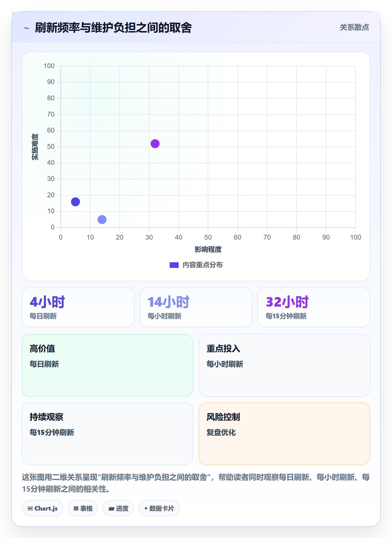The width and height of the screenshot is (392, 538).
Task: Click 每15分钟刷新 text in 持续观察 card
Action: (52, 432)
